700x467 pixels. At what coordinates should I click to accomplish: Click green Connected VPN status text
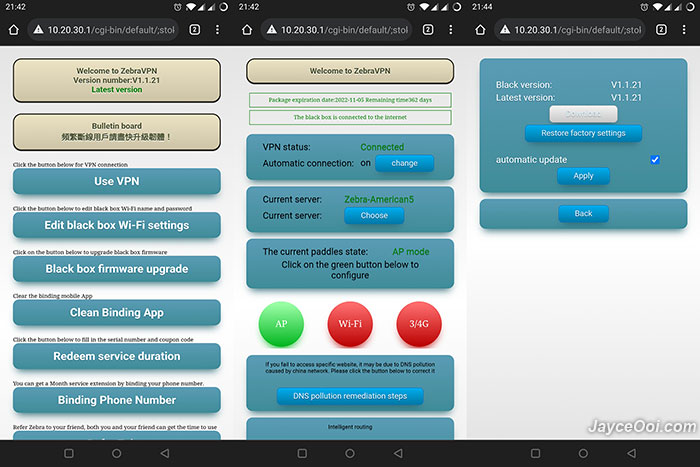coord(382,147)
